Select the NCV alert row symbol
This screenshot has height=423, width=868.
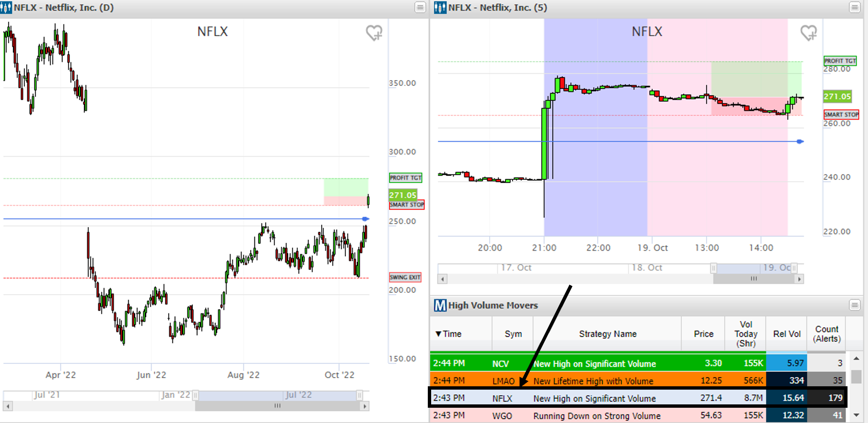pyautogui.click(x=500, y=363)
